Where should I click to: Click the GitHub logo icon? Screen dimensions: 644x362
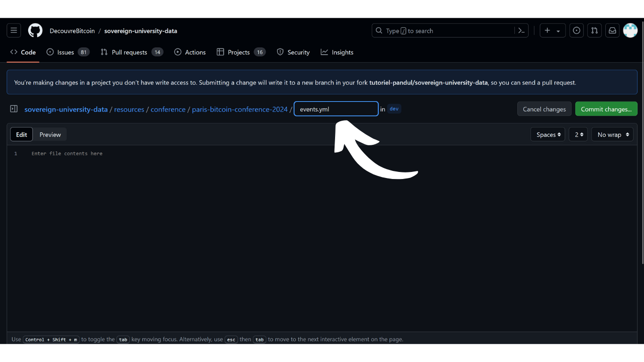coord(35,31)
